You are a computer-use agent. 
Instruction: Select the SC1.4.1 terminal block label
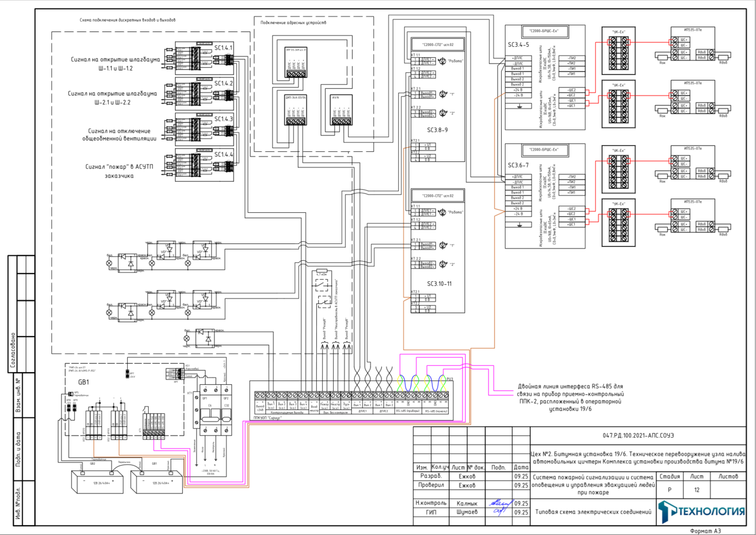(223, 48)
